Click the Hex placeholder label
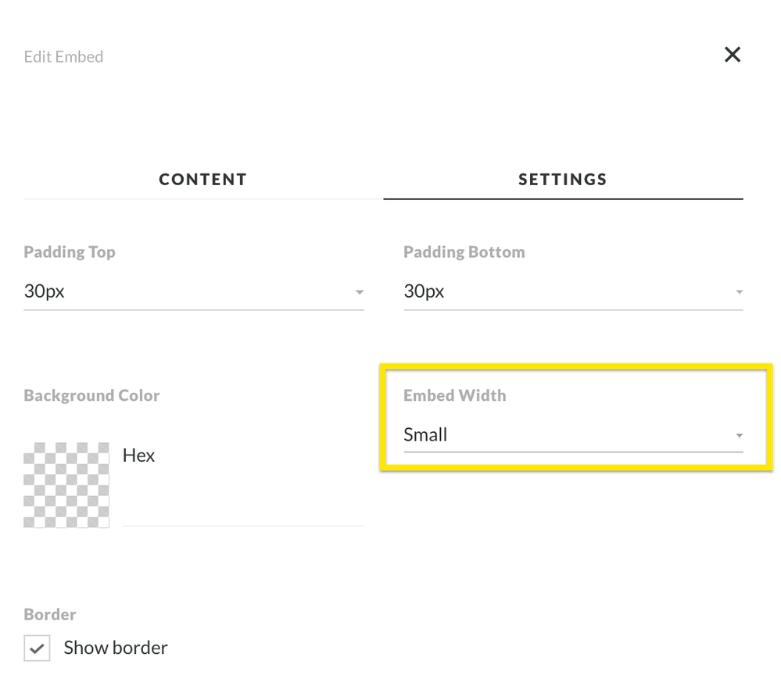 click(138, 455)
